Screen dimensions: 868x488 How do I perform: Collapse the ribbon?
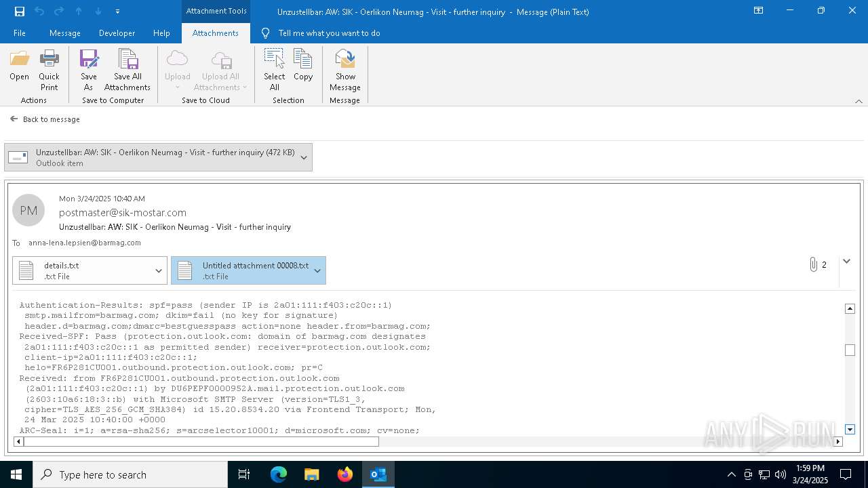pyautogui.click(x=859, y=101)
